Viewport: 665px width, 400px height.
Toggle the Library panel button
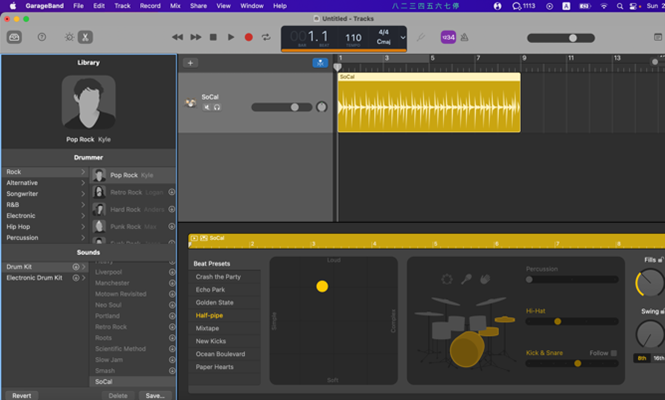(x=14, y=37)
